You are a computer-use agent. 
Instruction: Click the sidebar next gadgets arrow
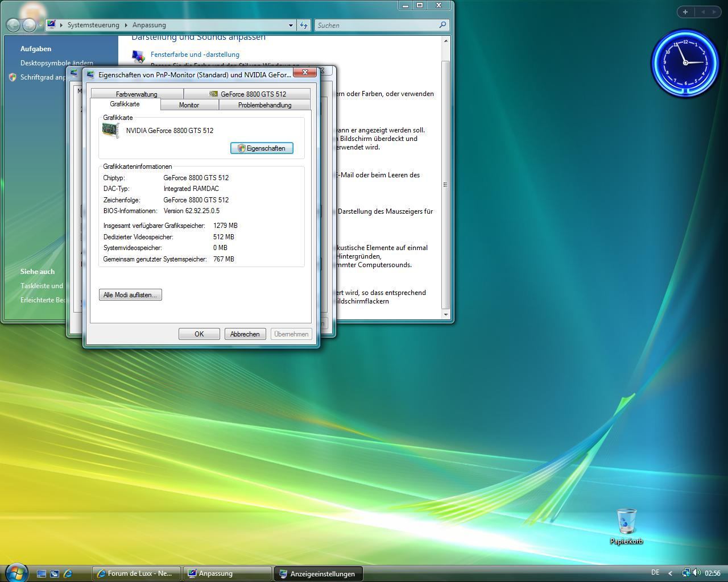pos(714,11)
